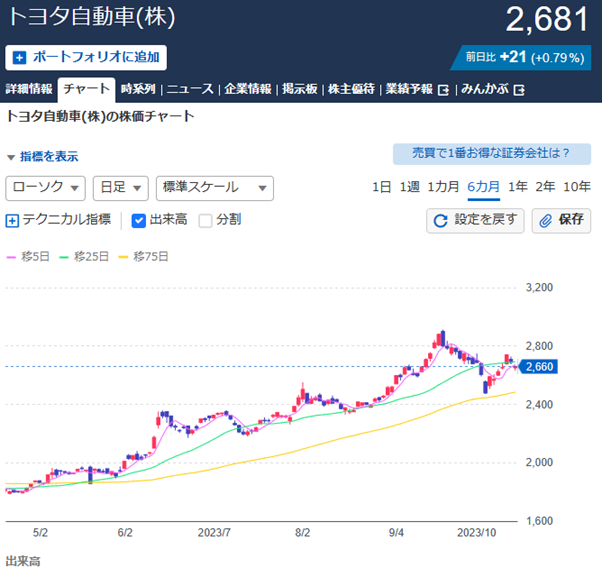Image resolution: width=602 pixels, height=568 pixels.
Task: Open the 標準スケール scale dropdown
Action: (215, 188)
